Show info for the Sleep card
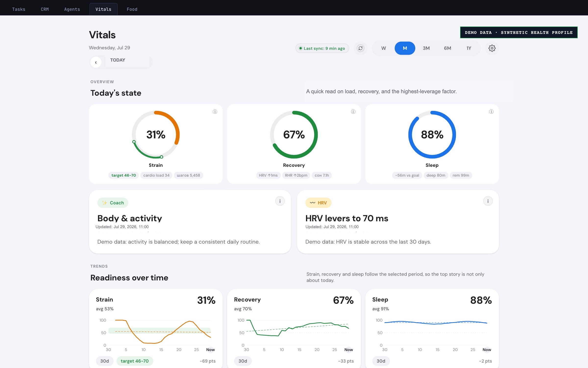 click(x=491, y=112)
